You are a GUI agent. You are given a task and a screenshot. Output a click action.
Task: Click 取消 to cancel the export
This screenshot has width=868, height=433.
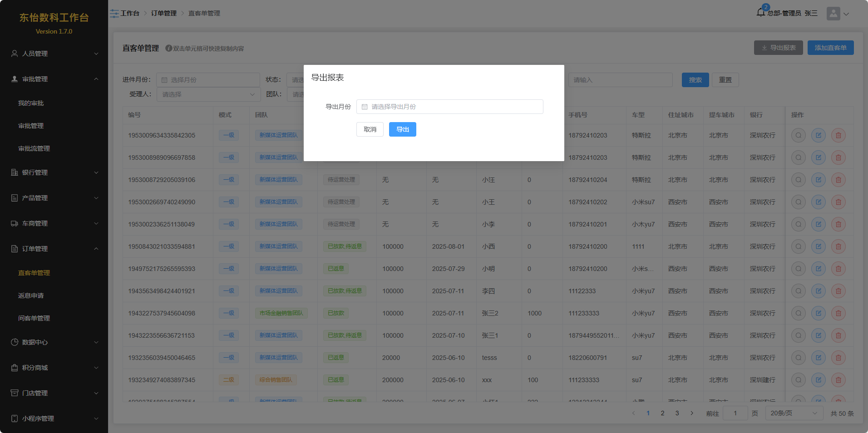(x=370, y=129)
